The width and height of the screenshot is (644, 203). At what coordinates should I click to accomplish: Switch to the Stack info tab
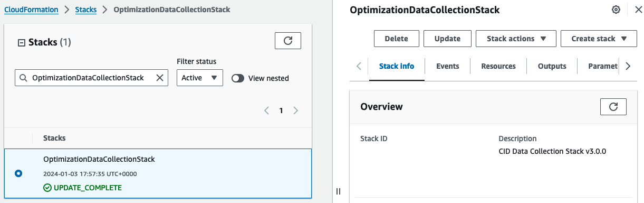(397, 66)
